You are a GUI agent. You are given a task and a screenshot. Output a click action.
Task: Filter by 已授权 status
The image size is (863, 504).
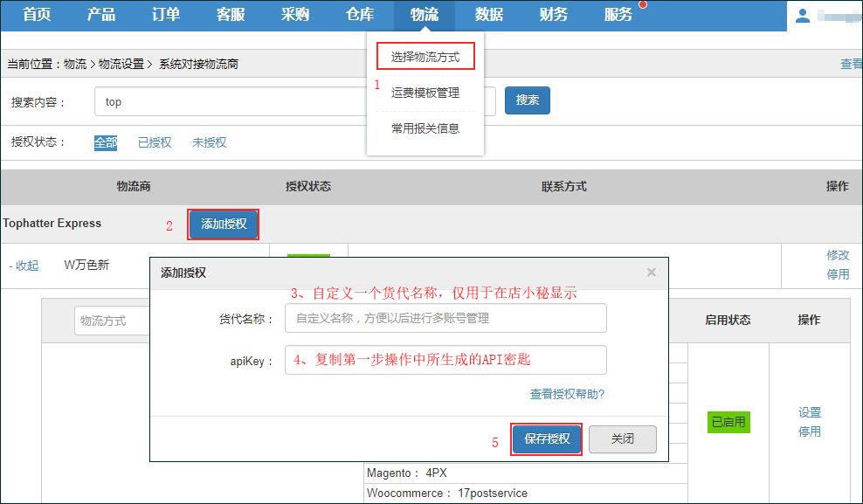point(155,142)
